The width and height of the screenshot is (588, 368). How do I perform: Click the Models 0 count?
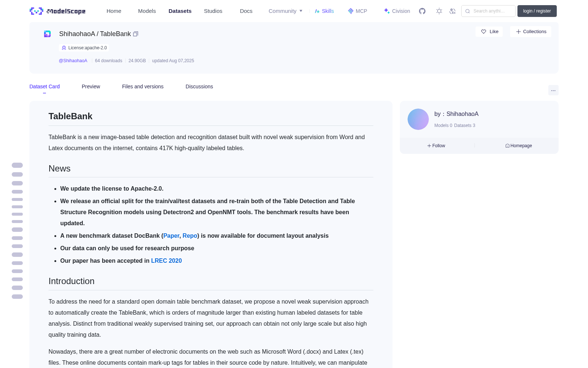(443, 125)
